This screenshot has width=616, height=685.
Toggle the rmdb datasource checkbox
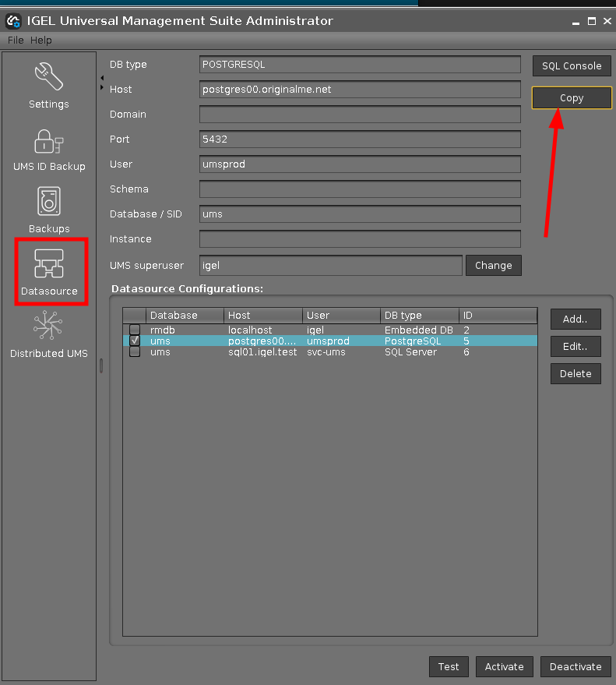tap(135, 330)
